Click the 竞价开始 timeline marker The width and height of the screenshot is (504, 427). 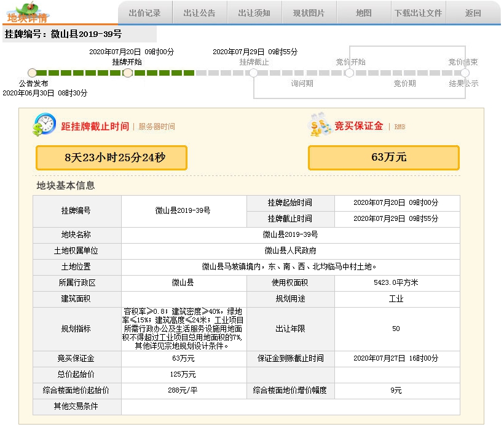[x=349, y=73]
